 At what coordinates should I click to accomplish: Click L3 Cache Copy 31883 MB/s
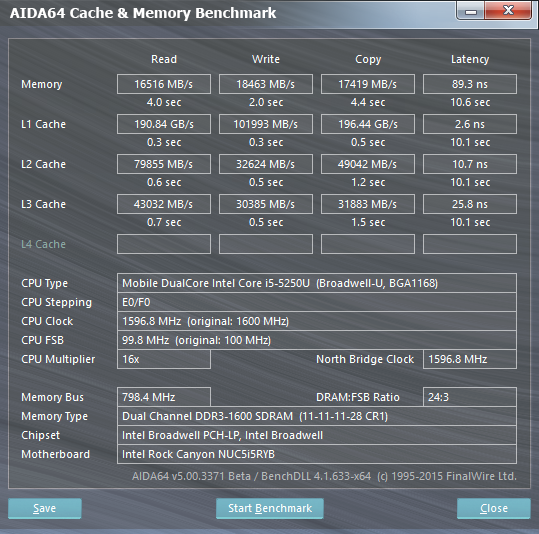[368, 204]
